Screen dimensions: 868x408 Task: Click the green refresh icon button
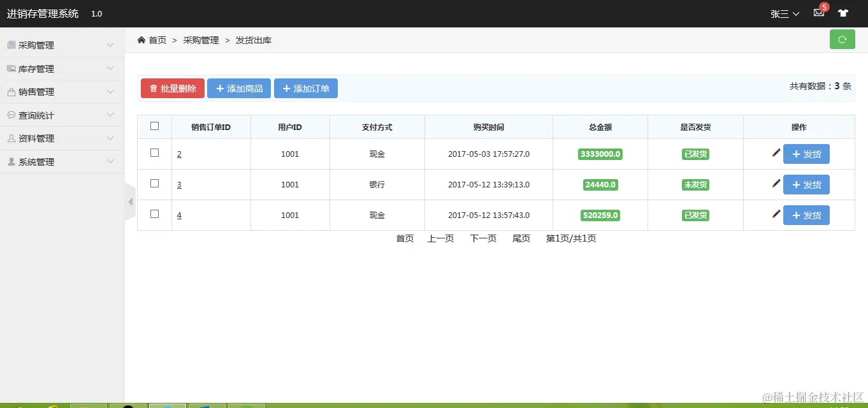point(842,40)
